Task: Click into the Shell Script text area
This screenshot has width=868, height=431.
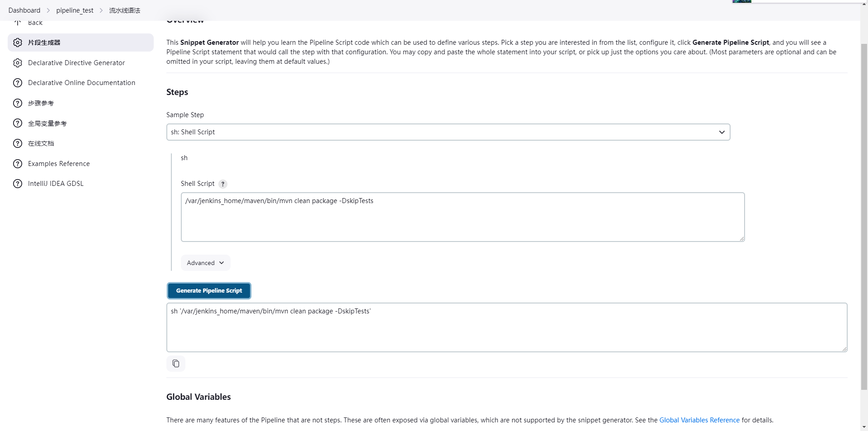Action: pos(462,217)
